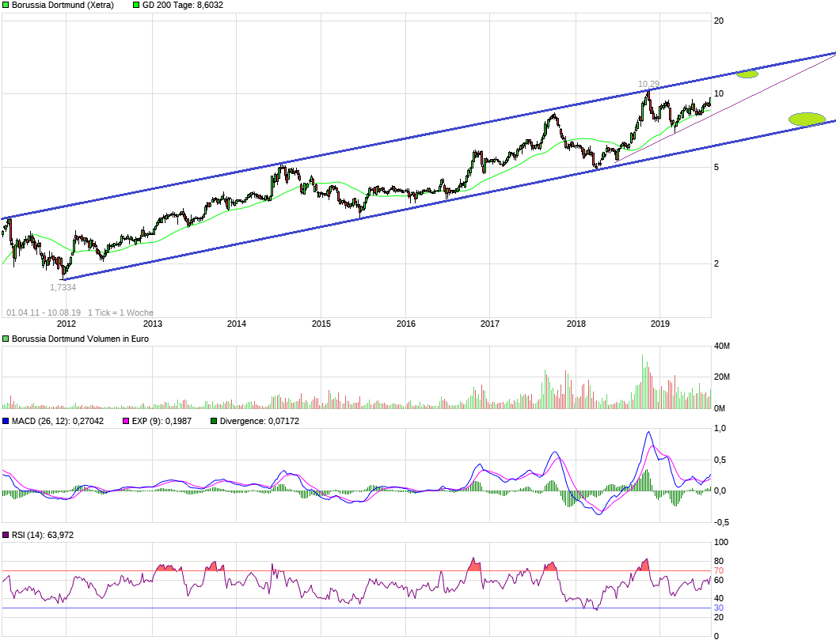The height and width of the screenshot is (644, 836).
Task: Click the blue 30 RSI oversold label
Action: (719, 608)
